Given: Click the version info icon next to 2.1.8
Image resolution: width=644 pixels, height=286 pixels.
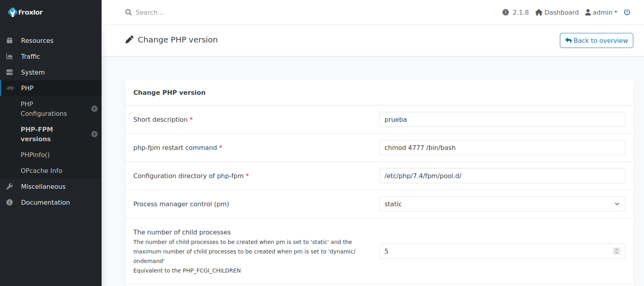Looking at the screenshot, I should point(505,12).
